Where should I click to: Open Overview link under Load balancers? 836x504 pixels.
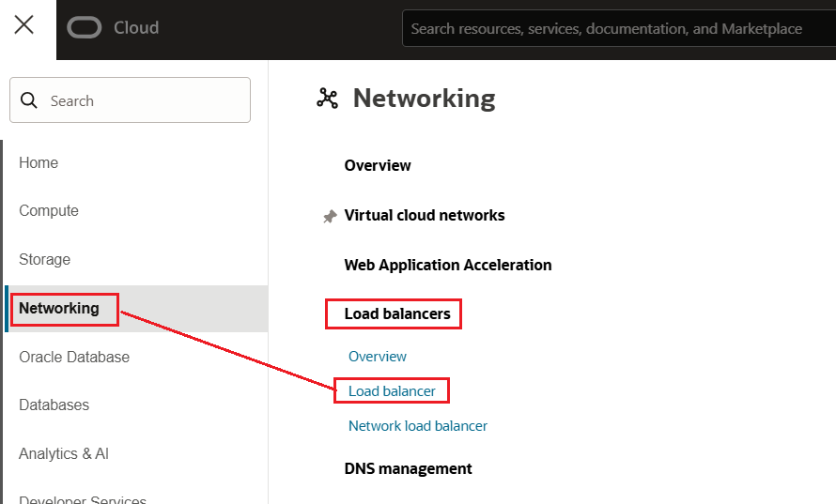pos(378,357)
